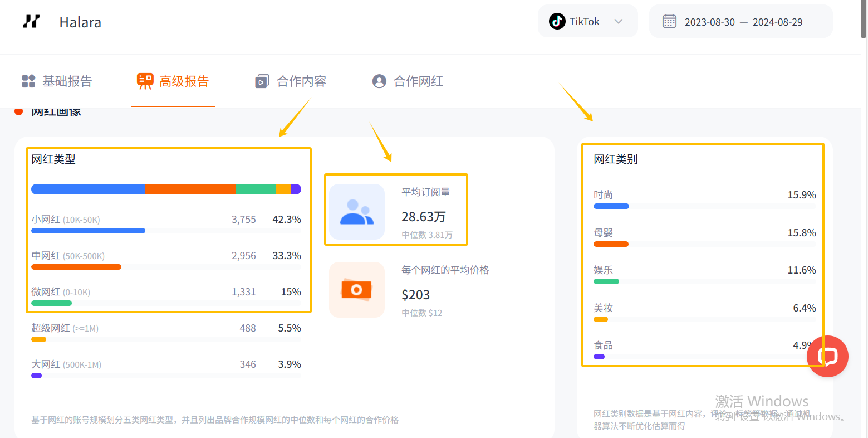Click the 基础报告 grid icon

point(28,81)
